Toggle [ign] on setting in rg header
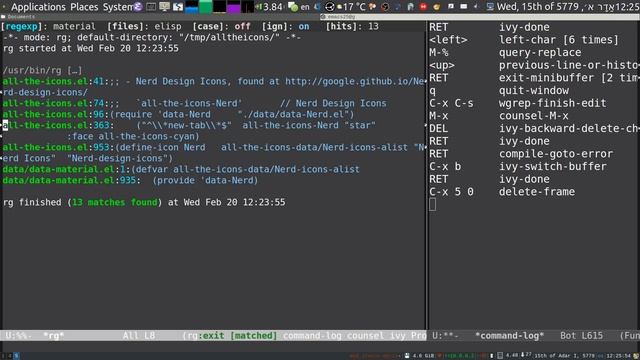 (x=285, y=27)
